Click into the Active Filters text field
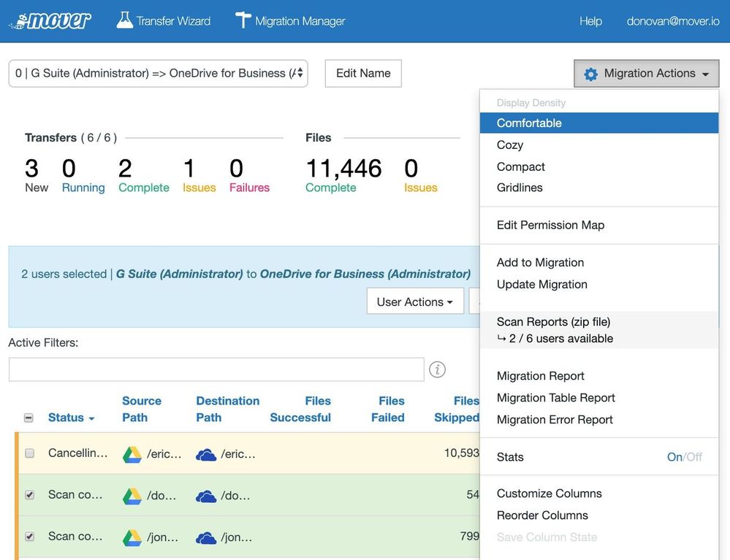Screen dimensions: 730x560 [216, 369]
